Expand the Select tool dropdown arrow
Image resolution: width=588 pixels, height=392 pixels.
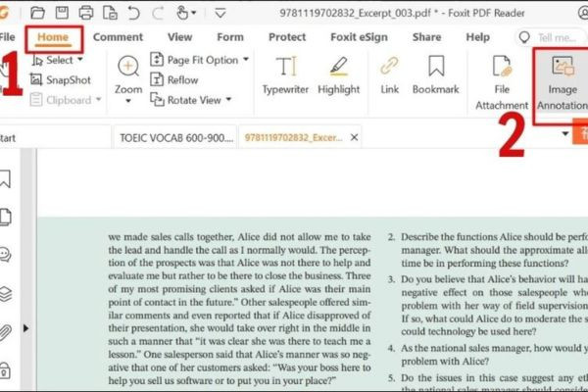(80, 60)
